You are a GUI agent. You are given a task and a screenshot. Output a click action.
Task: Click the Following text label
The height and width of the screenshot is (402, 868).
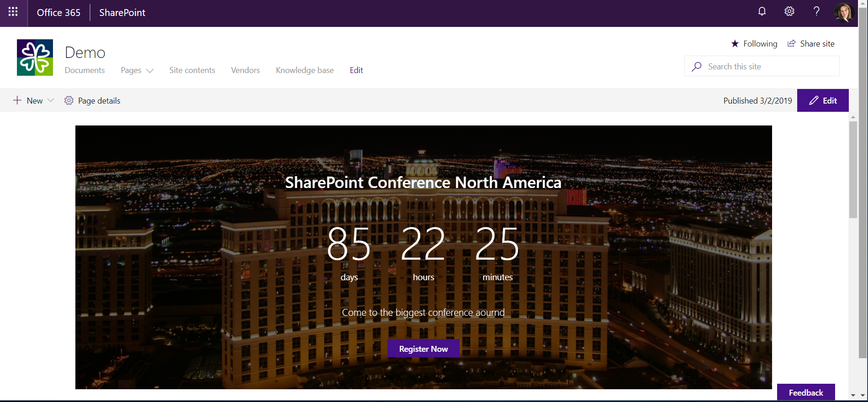tap(760, 44)
